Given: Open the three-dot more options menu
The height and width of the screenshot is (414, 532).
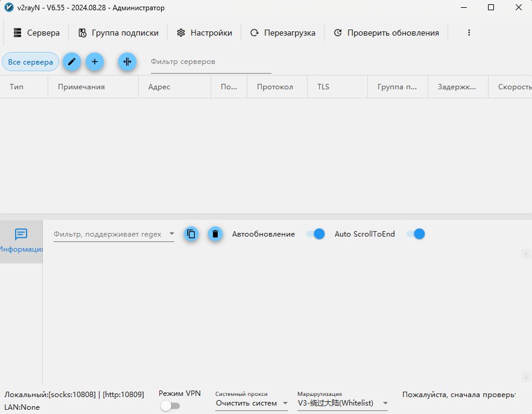Looking at the screenshot, I should [x=469, y=33].
